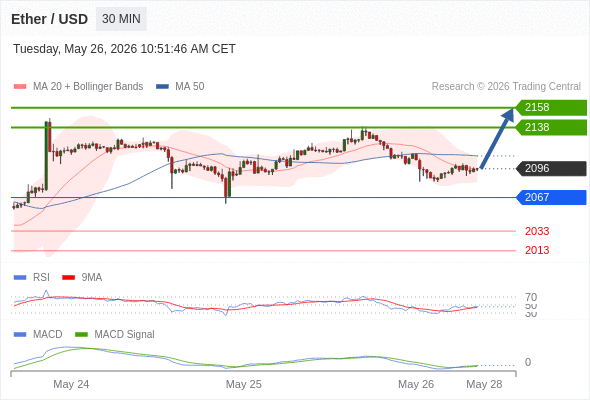
Task: Click the MA 50 blue legend swatch
Action: point(162,87)
